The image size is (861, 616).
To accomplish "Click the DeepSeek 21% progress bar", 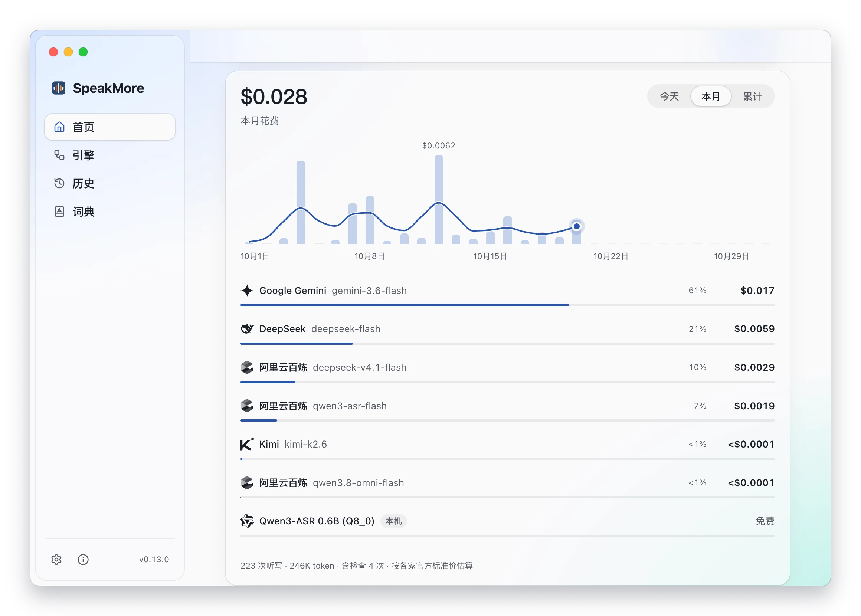I will pos(507,343).
